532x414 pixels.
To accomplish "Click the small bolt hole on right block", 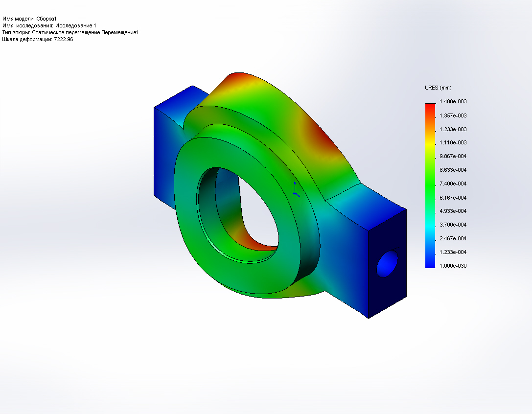I will (x=387, y=264).
